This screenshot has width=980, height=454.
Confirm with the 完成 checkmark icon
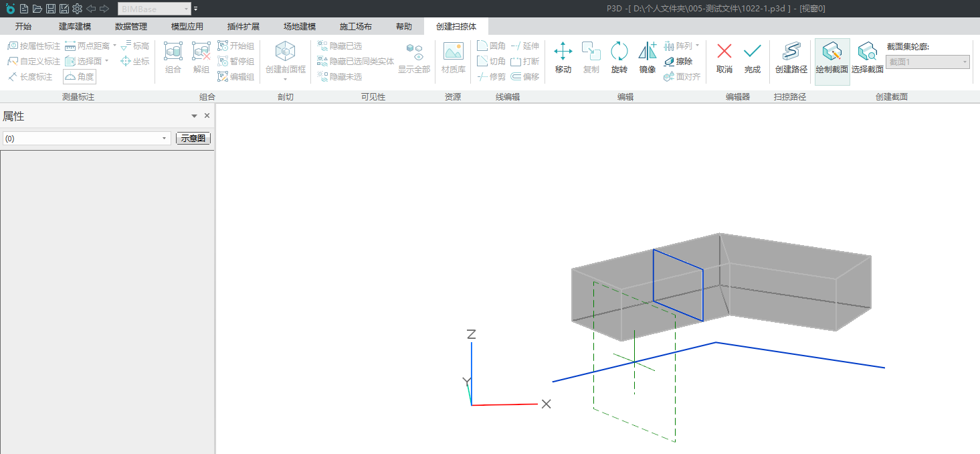[752, 58]
